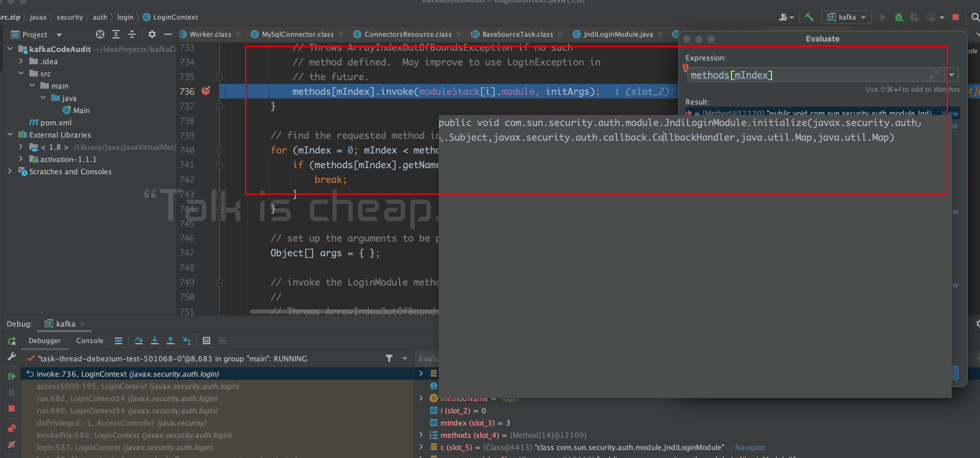Click the Step Out debugger icon

point(170,341)
